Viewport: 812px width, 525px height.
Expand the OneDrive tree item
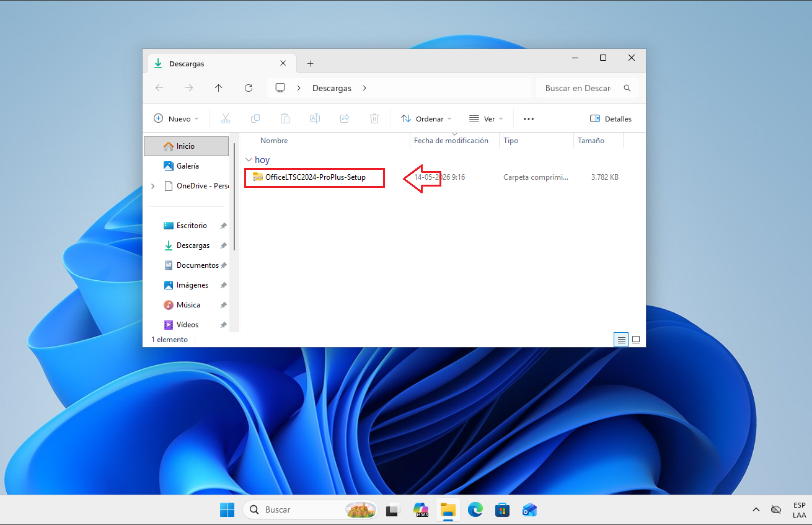pos(153,186)
